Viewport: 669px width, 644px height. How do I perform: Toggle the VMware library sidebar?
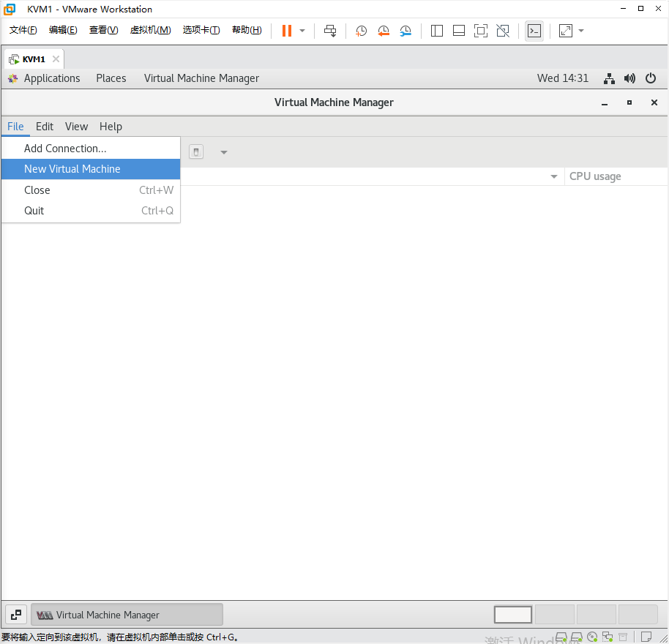(x=437, y=31)
